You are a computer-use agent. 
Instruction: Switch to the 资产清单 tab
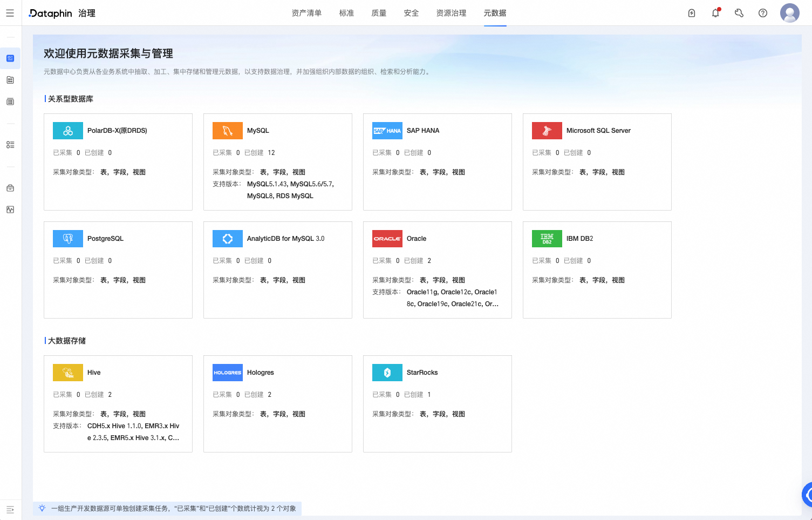305,13
